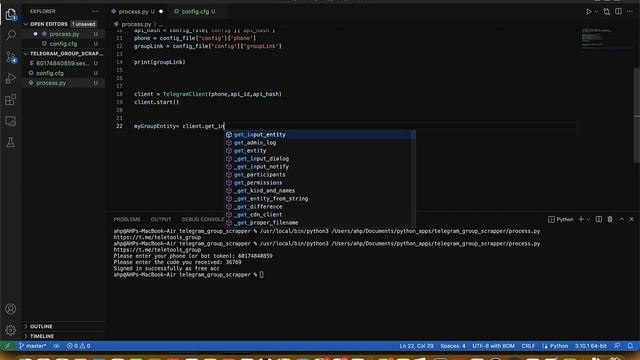Select interpreter 3.10.1 64-bit
Viewport: 640px width, 360px height.
[591, 346]
